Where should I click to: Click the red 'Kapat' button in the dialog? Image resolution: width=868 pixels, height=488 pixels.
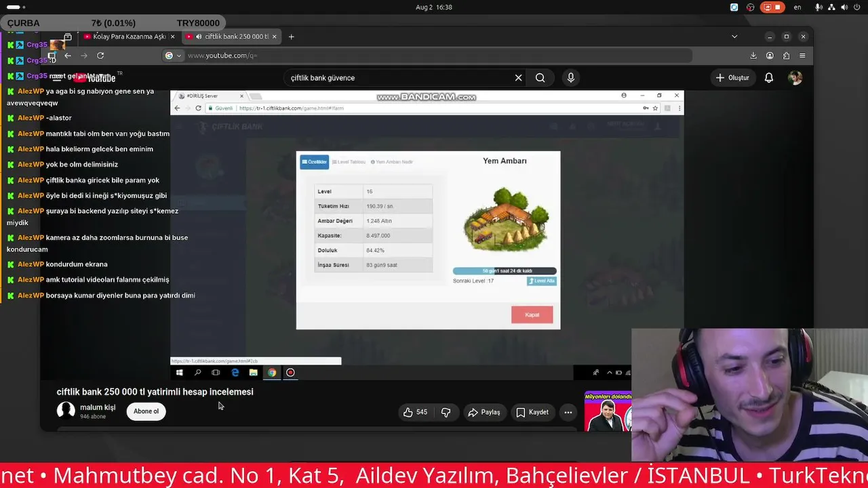click(x=532, y=314)
